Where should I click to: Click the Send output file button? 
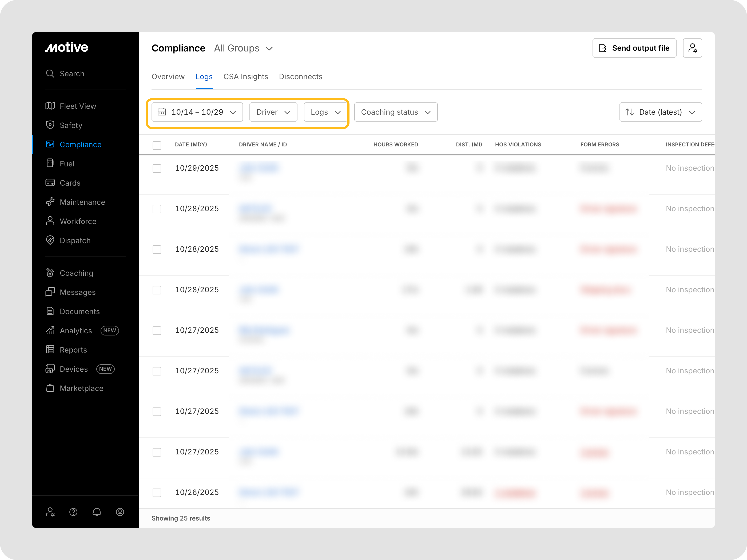pyautogui.click(x=634, y=48)
